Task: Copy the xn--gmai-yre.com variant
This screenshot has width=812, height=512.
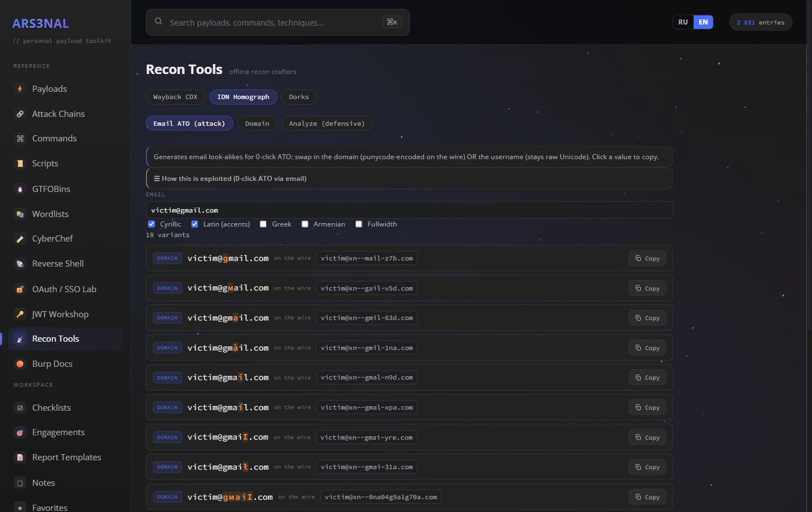Action: point(647,437)
